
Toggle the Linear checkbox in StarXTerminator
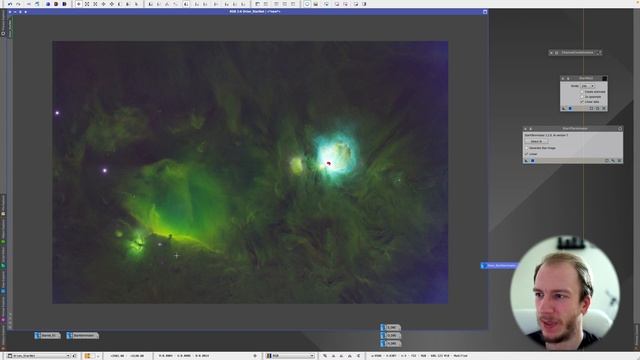pos(527,154)
